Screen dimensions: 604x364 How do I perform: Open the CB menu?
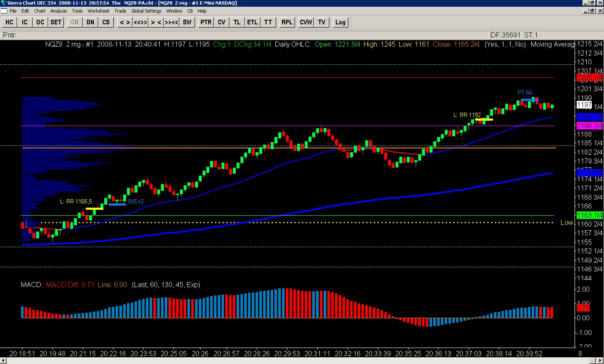click(x=190, y=11)
